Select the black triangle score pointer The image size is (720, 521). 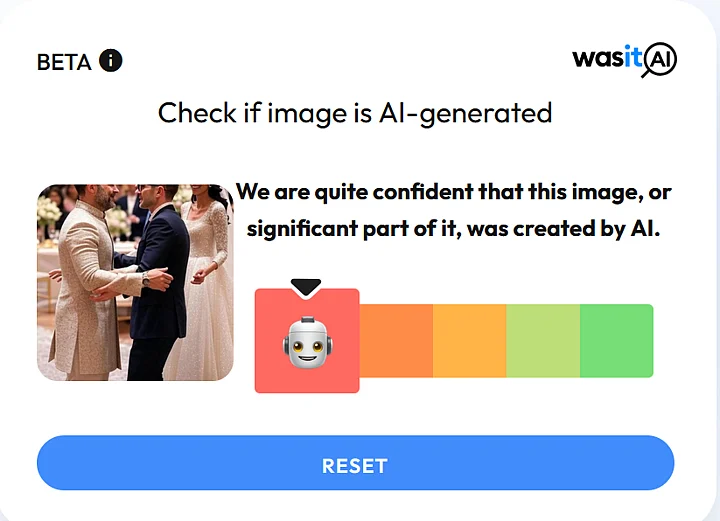click(x=306, y=287)
